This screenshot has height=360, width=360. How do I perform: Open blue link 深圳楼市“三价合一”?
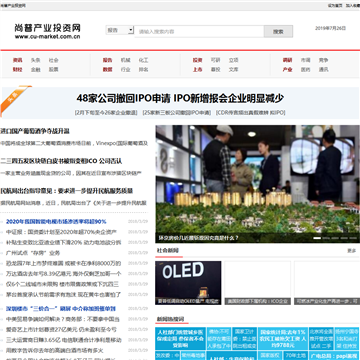point(61,309)
